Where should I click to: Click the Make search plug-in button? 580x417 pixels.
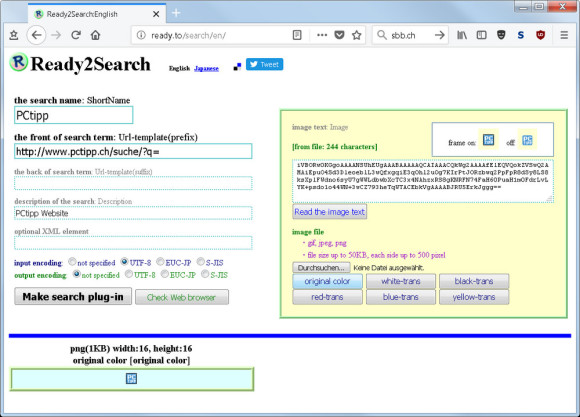pos(73,296)
